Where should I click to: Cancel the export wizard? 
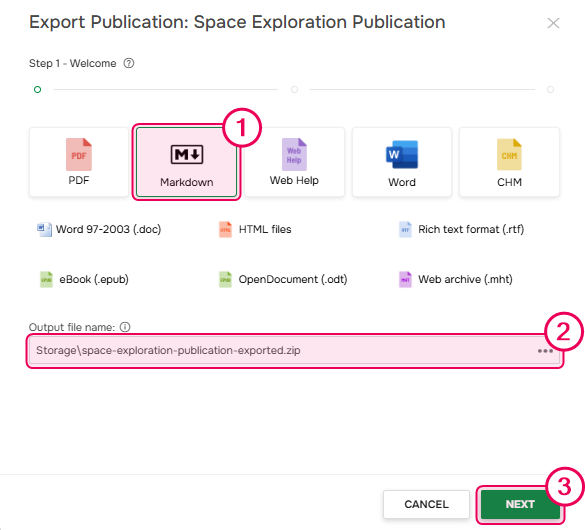(426, 504)
